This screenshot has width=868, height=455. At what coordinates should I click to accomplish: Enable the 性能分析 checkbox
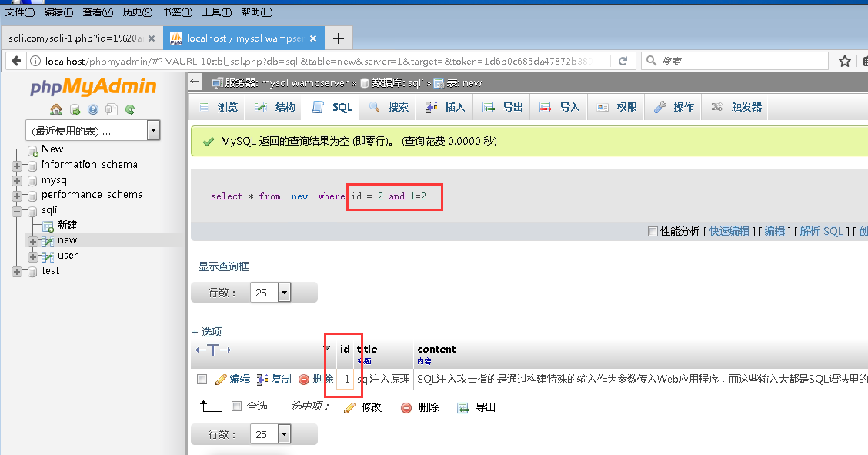tap(653, 230)
